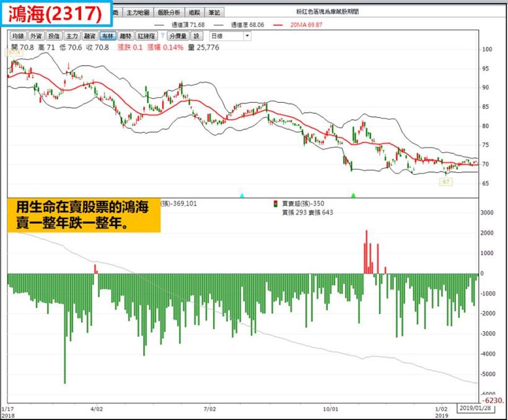Click the green triangle marker on timeline
Screen dimensions: 508x420
coord(354,195)
